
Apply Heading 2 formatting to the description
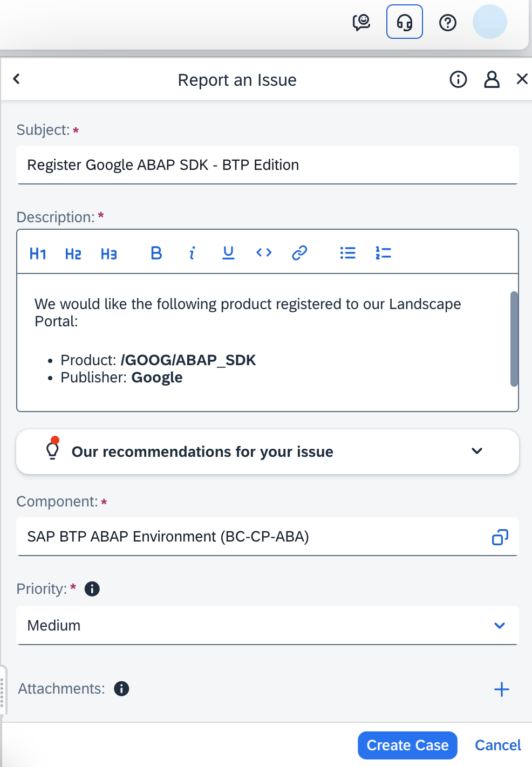[x=73, y=253]
